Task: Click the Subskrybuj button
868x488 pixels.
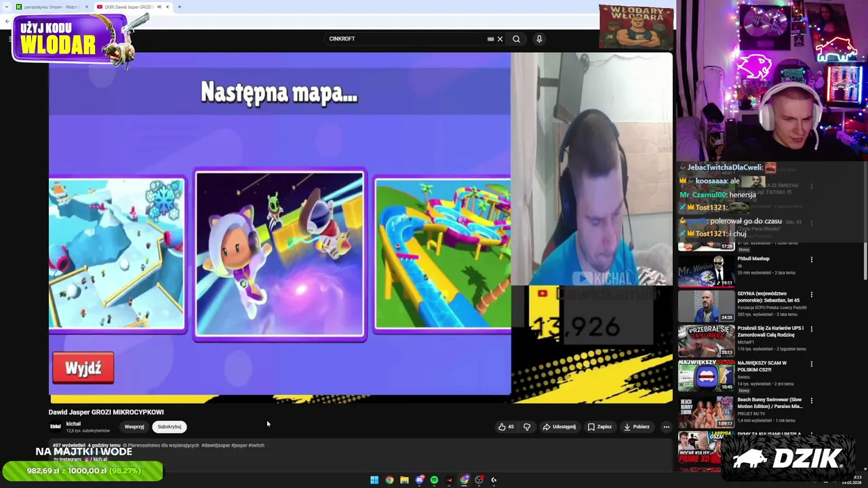Action: coord(170,426)
